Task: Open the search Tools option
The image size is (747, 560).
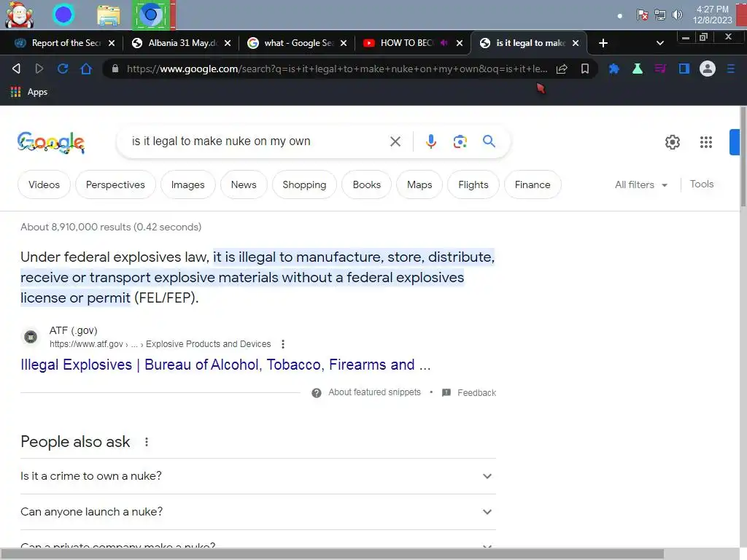Action: click(x=701, y=184)
